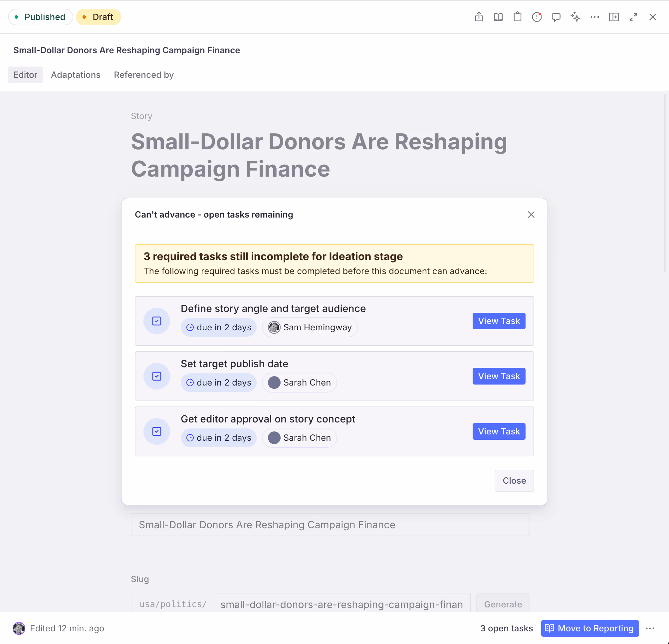Click the slug text input field
669x644 pixels.
(341, 604)
